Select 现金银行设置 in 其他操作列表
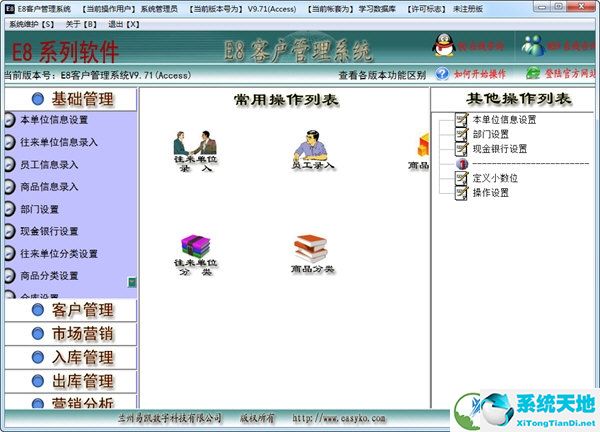Image resolution: width=600 pixels, height=432 pixels. [x=500, y=149]
